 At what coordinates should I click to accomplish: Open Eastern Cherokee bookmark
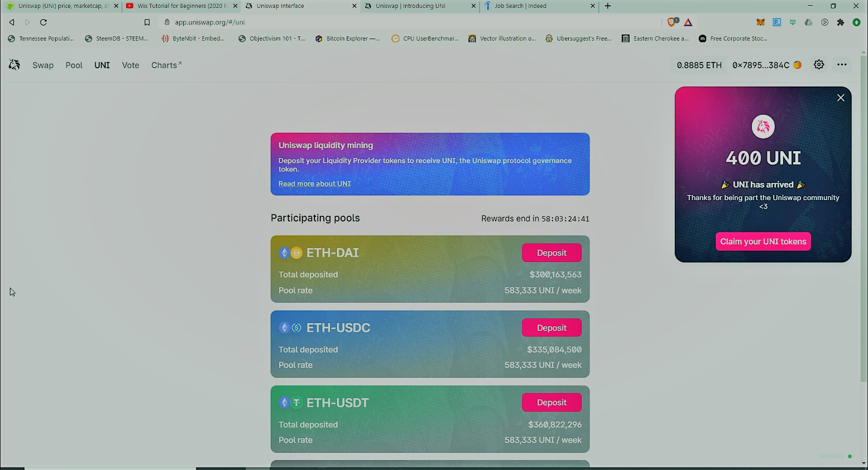[655, 39]
